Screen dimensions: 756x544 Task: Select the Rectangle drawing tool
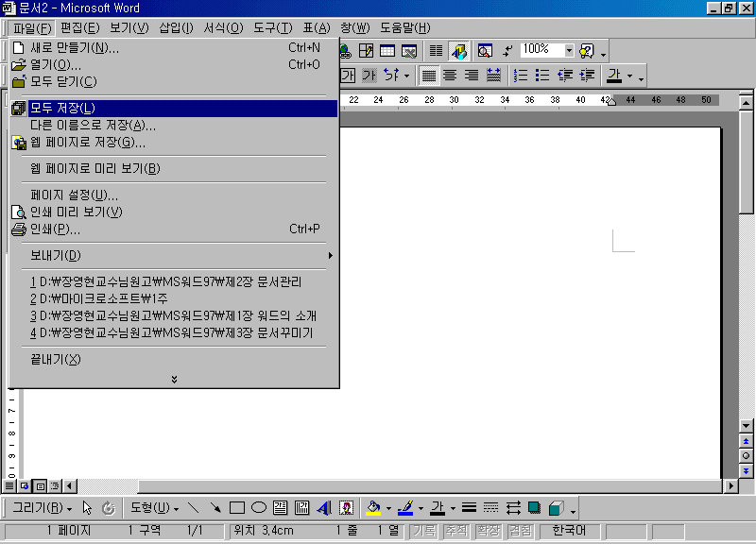[x=237, y=508]
